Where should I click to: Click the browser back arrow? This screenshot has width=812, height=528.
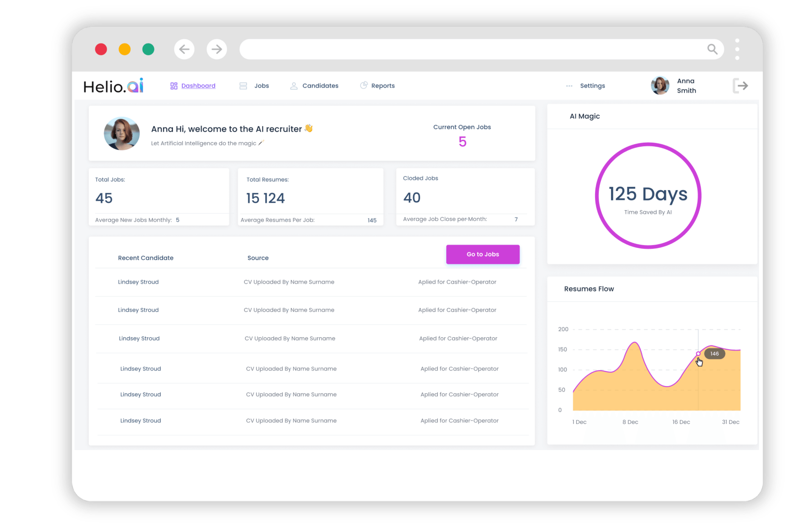tap(184, 49)
